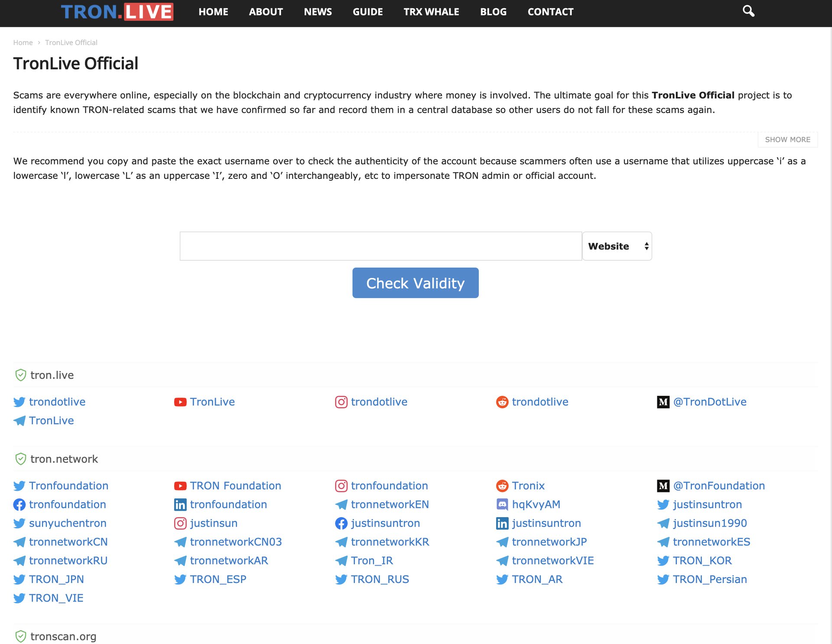This screenshot has height=644, width=832.
Task: Click Discord icon beside hqKvyAM
Action: pos(502,504)
